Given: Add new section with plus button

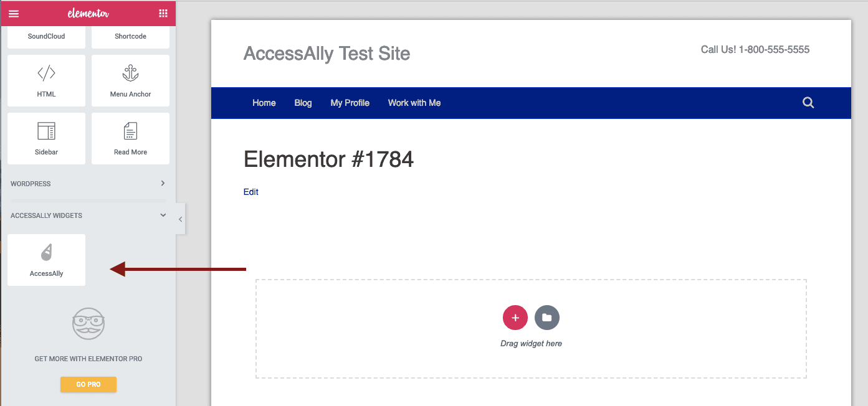Looking at the screenshot, I should coord(515,318).
